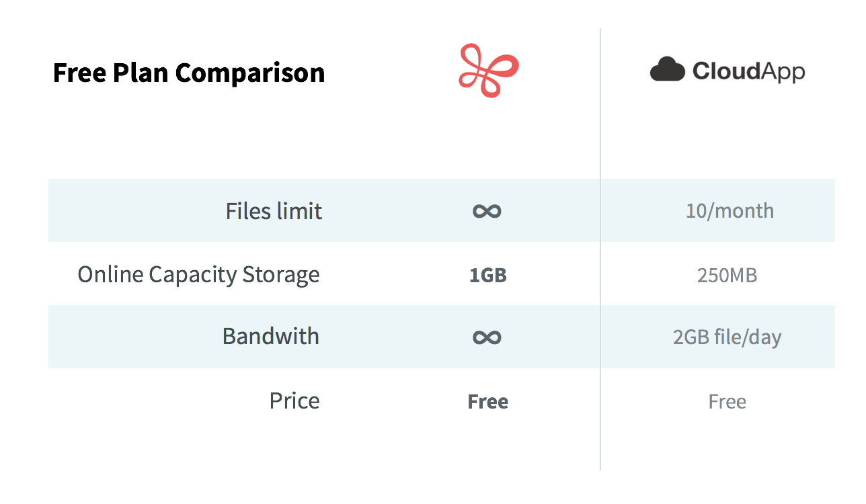Click the '2GB file/day' bandwidth value
Viewport: 866px width, 504px height.
pos(727,337)
